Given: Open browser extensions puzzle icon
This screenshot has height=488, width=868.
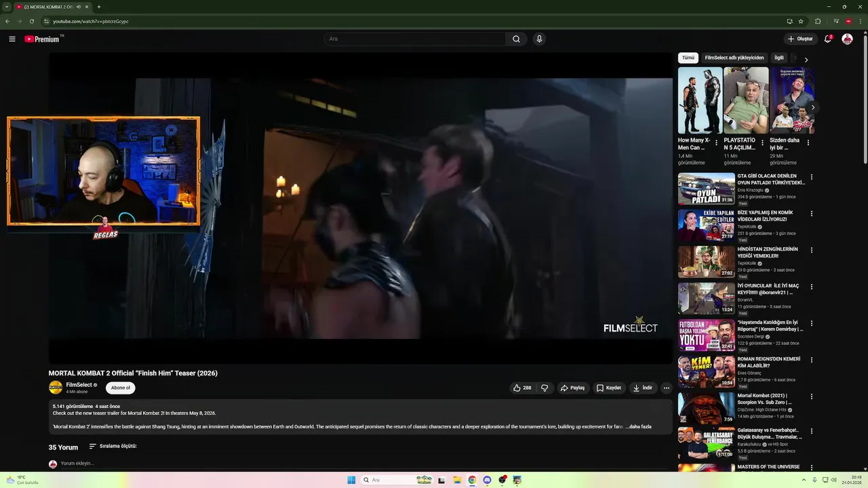Looking at the screenshot, I should (x=818, y=21).
